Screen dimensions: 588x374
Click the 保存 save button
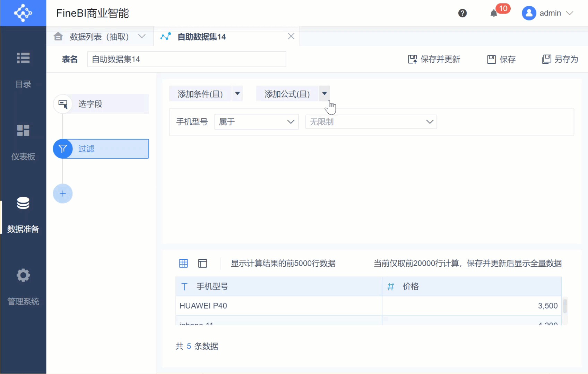[x=501, y=59]
